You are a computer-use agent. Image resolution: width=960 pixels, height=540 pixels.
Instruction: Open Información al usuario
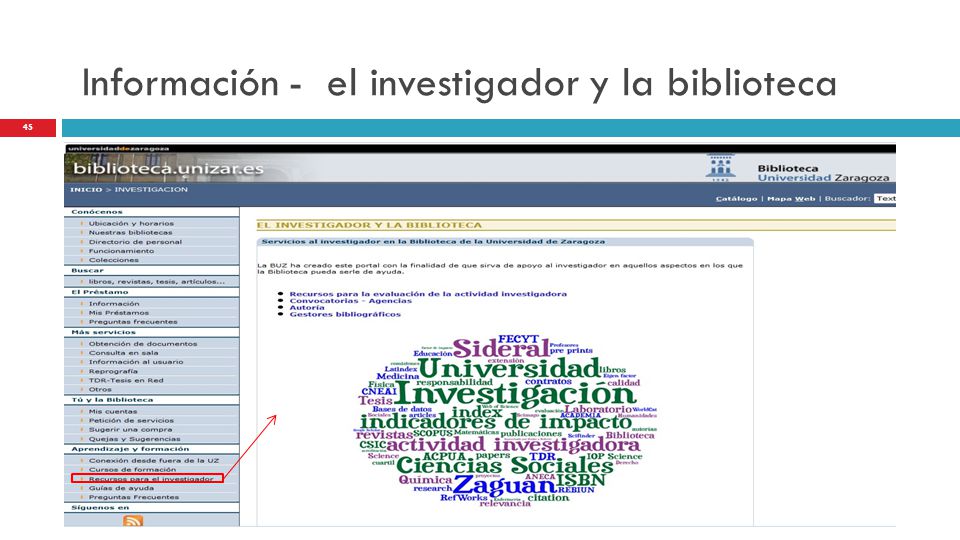pos(136,362)
